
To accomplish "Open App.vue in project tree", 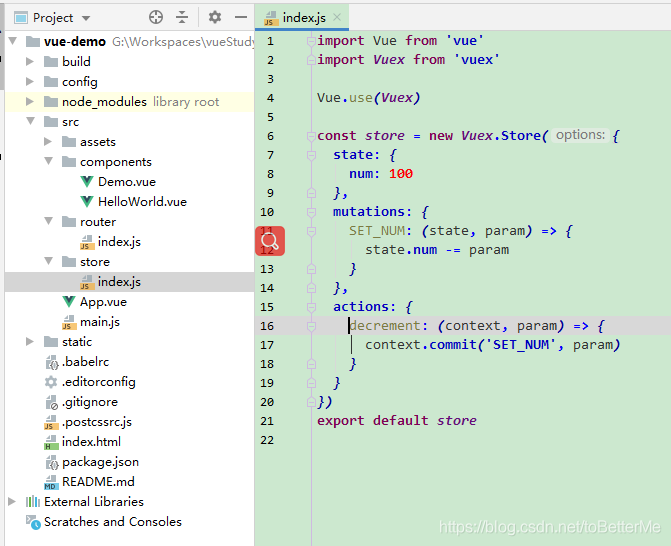I will coord(103,302).
